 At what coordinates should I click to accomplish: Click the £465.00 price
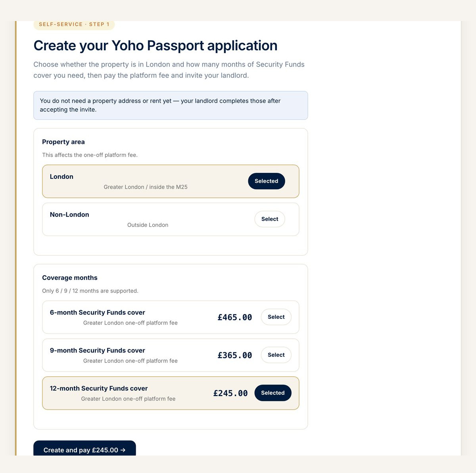(x=235, y=318)
